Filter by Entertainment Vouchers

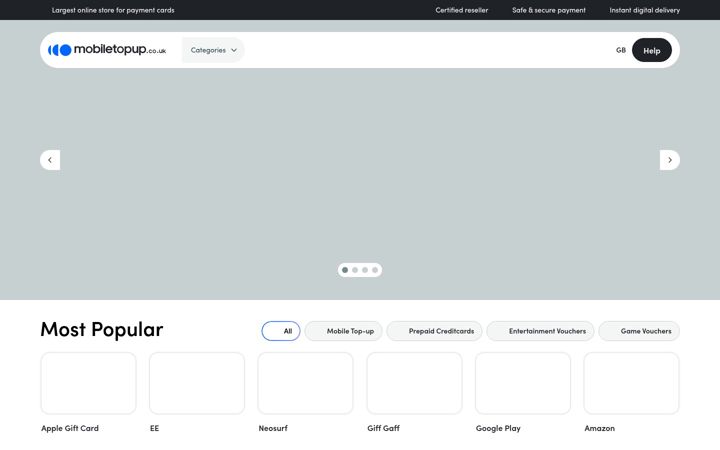tap(540, 331)
